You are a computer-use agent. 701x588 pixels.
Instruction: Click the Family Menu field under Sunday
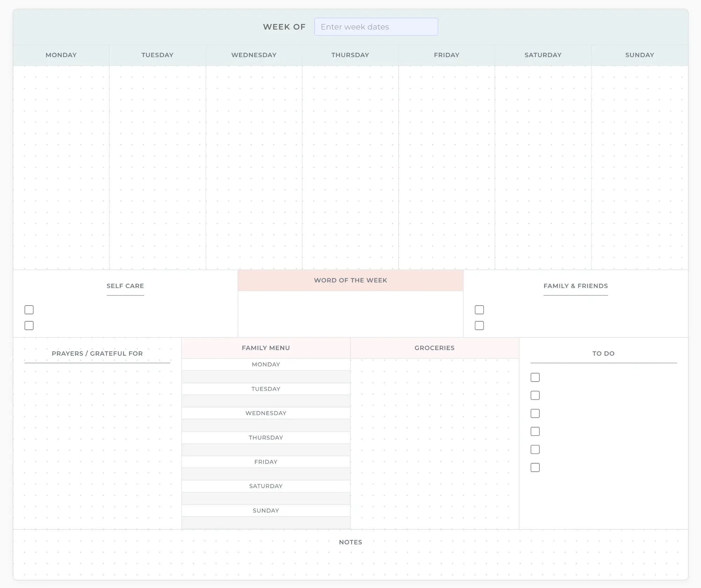(266, 523)
